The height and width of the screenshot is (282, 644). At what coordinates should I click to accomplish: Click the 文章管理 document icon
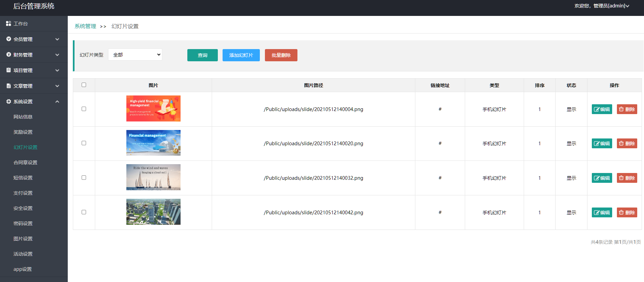[9, 86]
